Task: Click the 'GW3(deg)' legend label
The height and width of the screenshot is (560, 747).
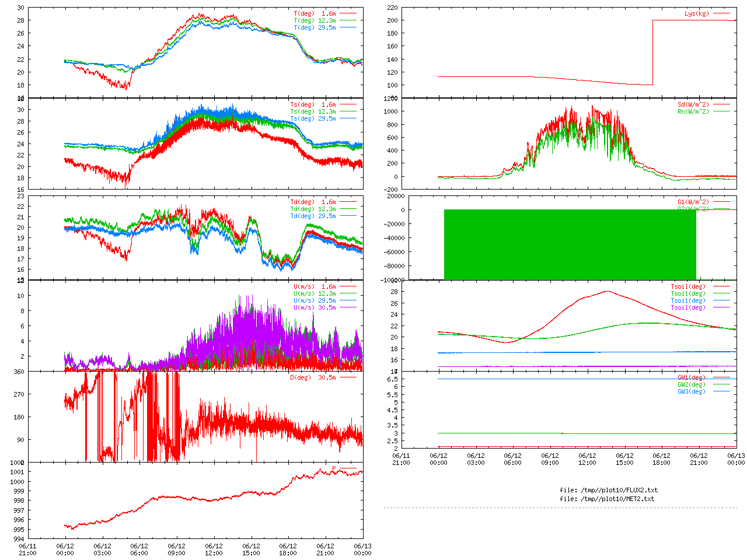Action: click(692, 391)
